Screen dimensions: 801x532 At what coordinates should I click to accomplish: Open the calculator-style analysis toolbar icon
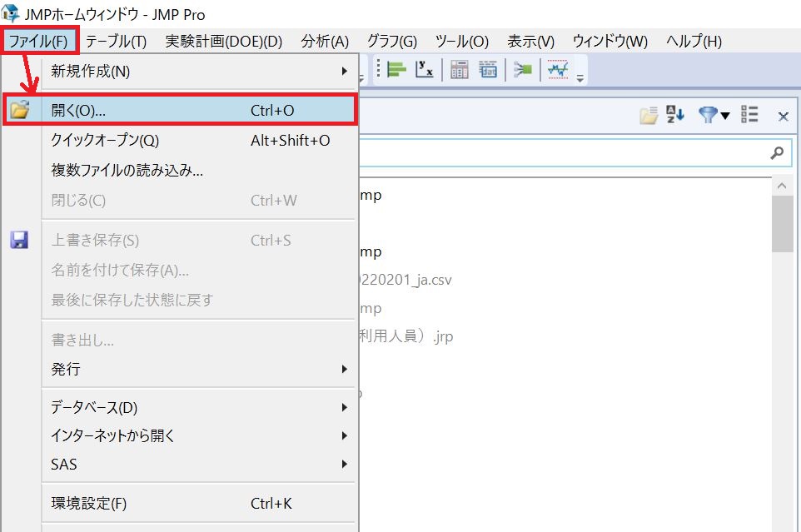click(x=460, y=71)
